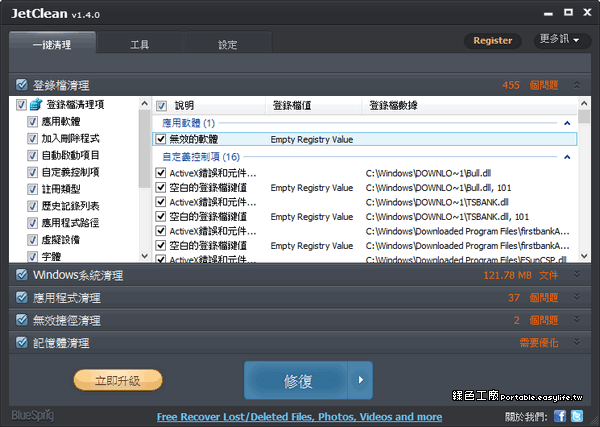
Task: Expand the Windows系統清理 section chevron
Action: pos(577,274)
